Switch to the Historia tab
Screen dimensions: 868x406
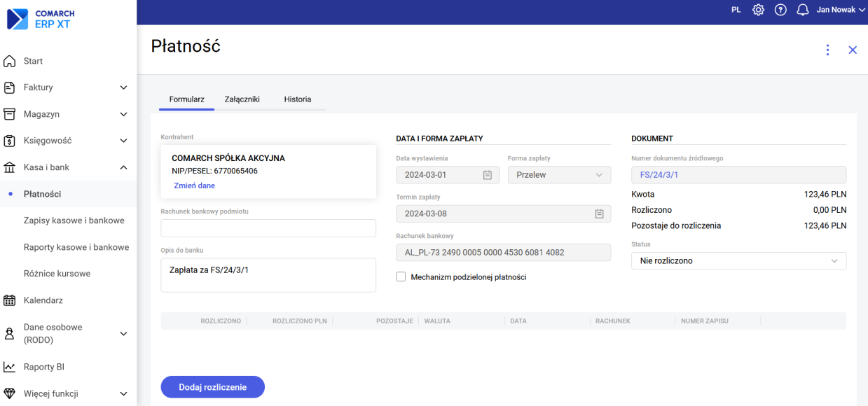pos(297,99)
